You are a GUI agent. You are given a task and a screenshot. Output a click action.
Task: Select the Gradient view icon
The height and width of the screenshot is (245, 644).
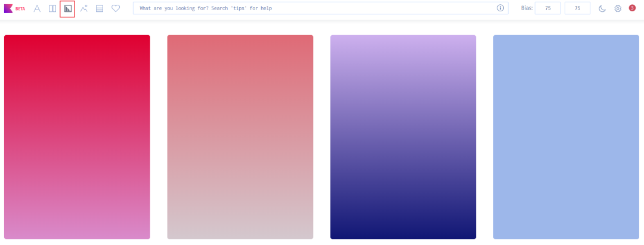[67, 8]
